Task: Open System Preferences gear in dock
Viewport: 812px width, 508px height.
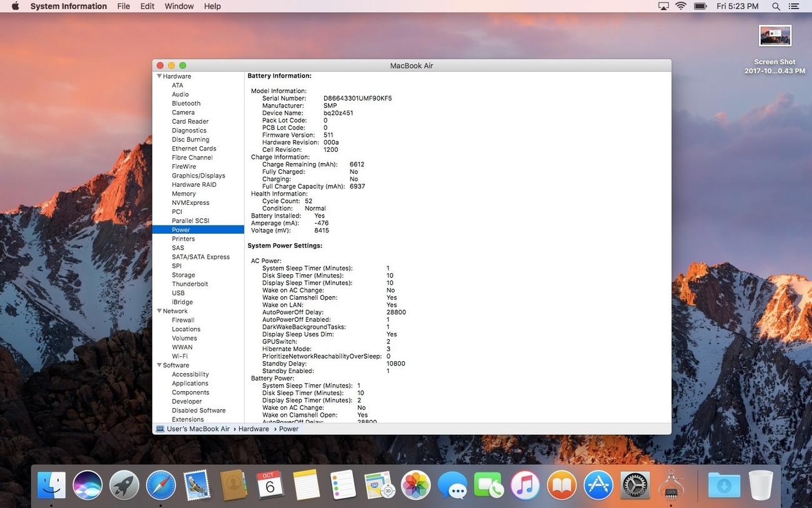Action: 635,485
